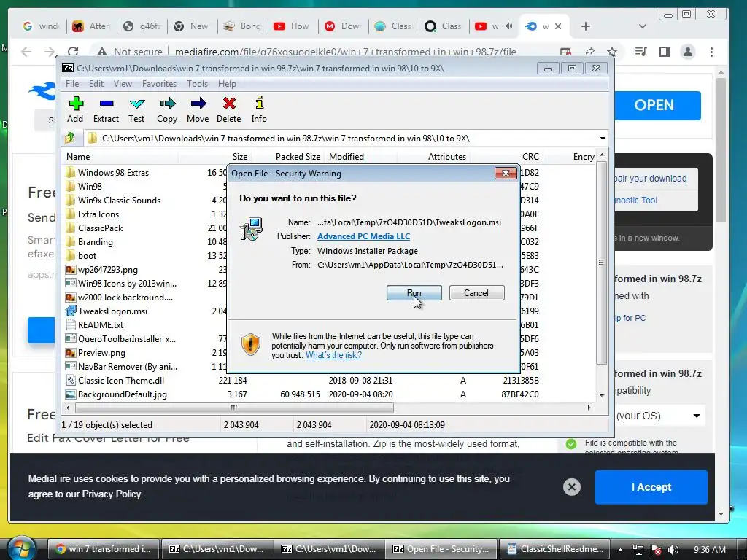747x560 pixels.
Task: Click Cancel in the security warning dialog
Action: click(476, 293)
